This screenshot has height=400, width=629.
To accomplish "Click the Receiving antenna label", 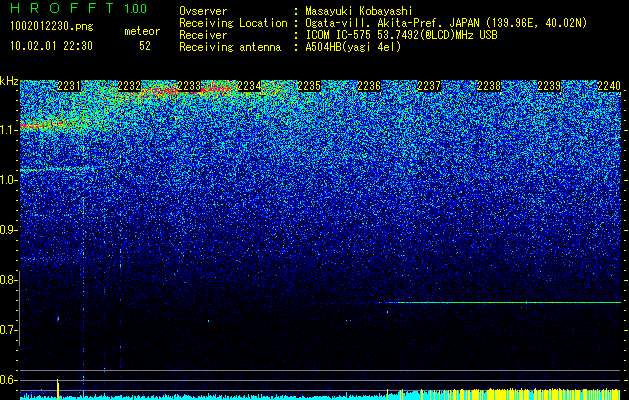I will tap(230, 47).
